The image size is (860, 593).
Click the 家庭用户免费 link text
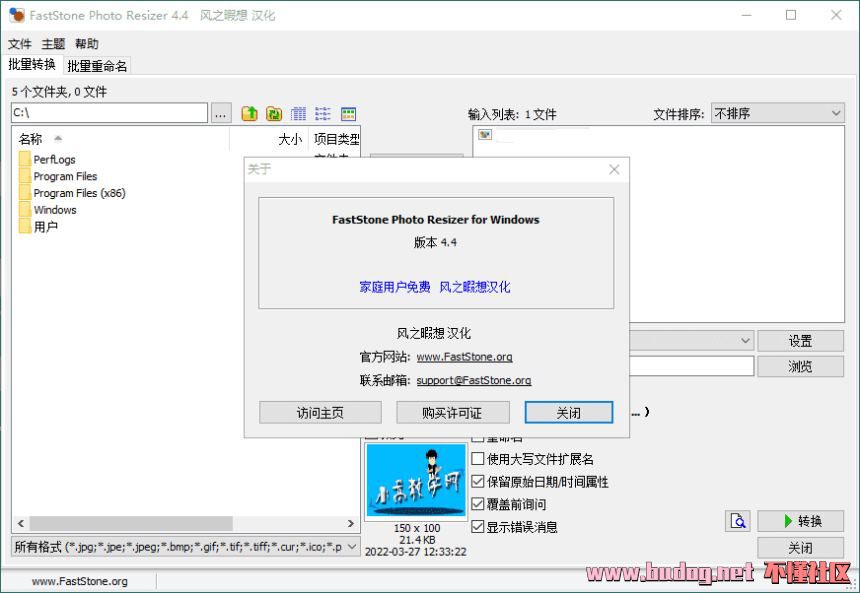[x=394, y=287]
